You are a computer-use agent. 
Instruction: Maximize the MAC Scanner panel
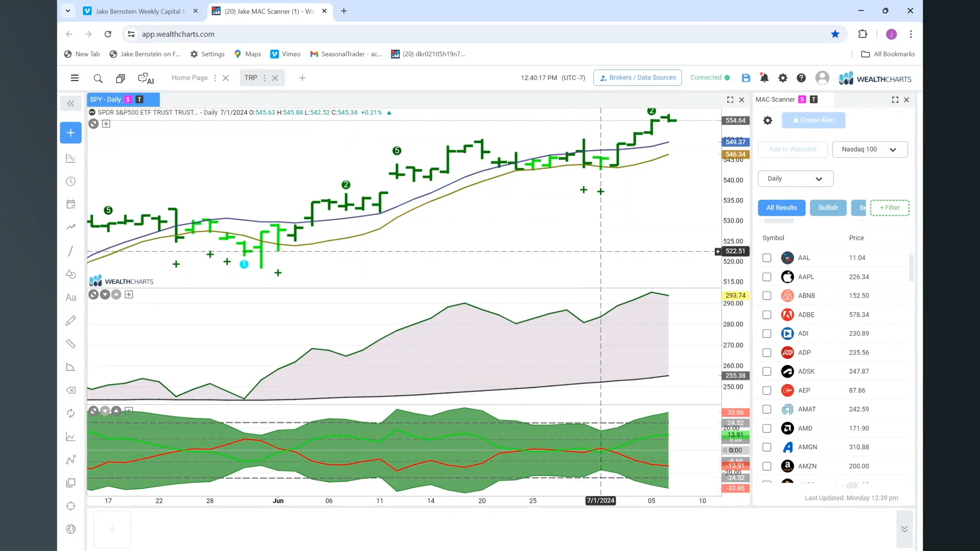[895, 100]
